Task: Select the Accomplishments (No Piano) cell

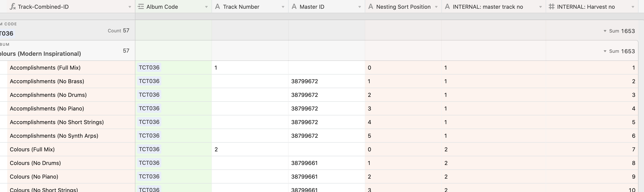Action: coord(71,109)
